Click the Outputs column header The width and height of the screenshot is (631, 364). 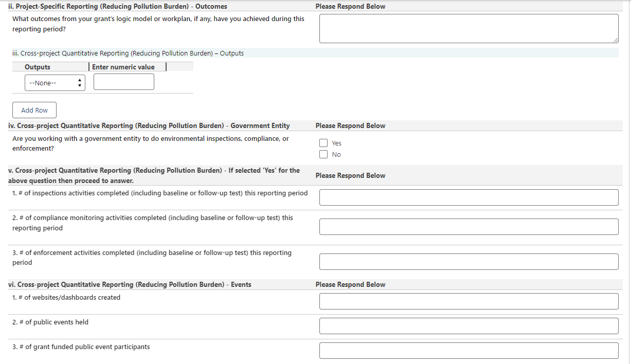pyautogui.click(x=38, y=67)
